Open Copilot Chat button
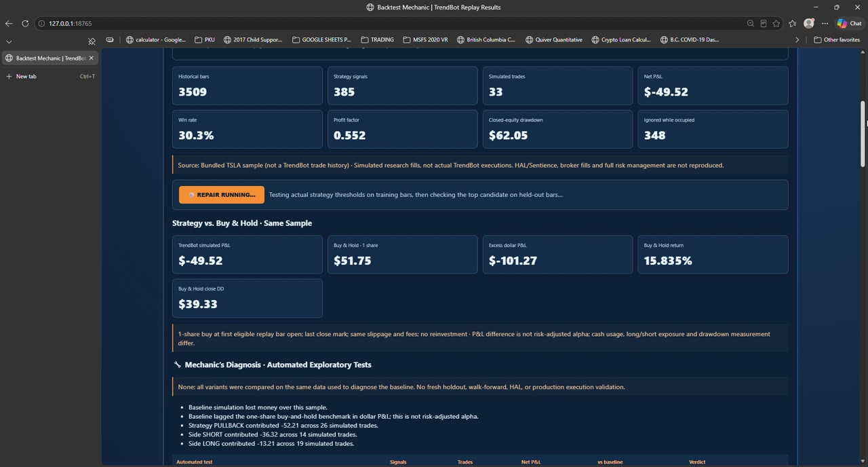The width and height of the screenshot is (868, 467). click(850, 23)
